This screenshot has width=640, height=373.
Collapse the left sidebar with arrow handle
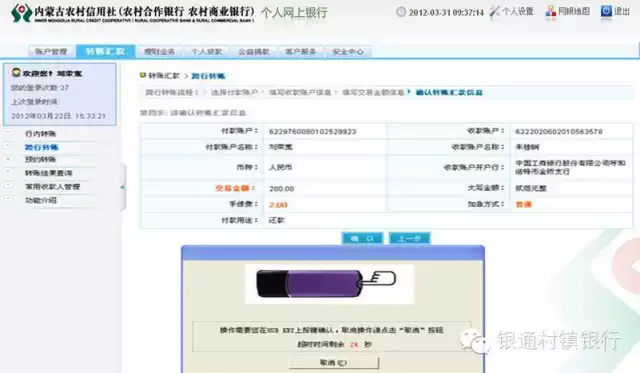(x=122, y=187)
